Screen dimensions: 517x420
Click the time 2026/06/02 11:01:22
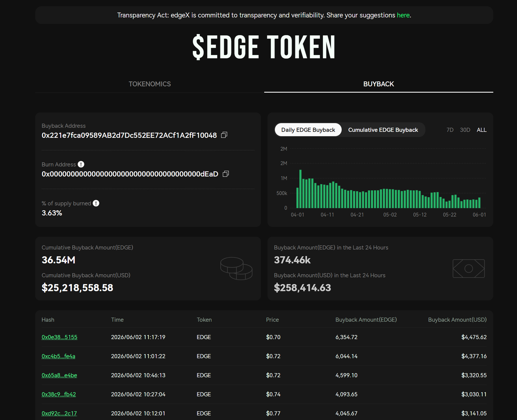138,356
